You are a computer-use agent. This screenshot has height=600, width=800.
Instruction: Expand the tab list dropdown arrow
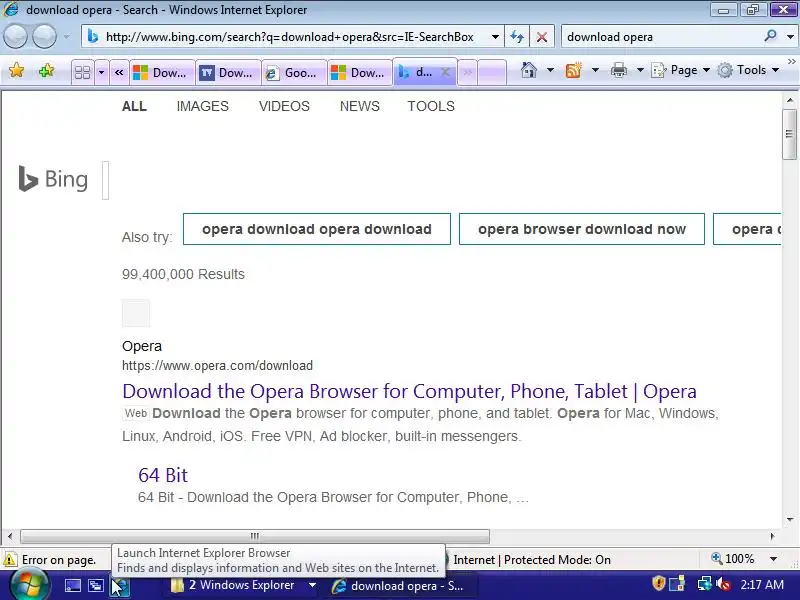pos(101,72)
